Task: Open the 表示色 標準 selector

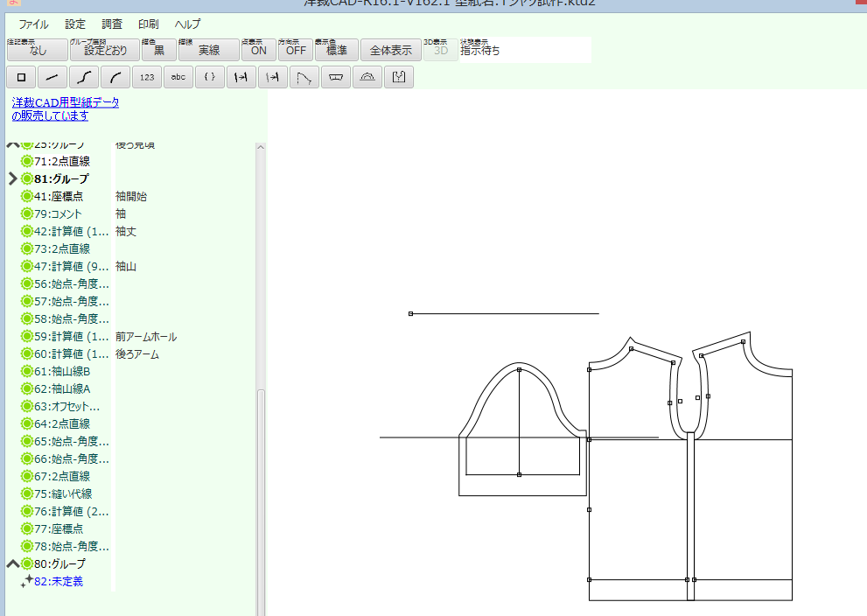Action: [x=336, y=50]
